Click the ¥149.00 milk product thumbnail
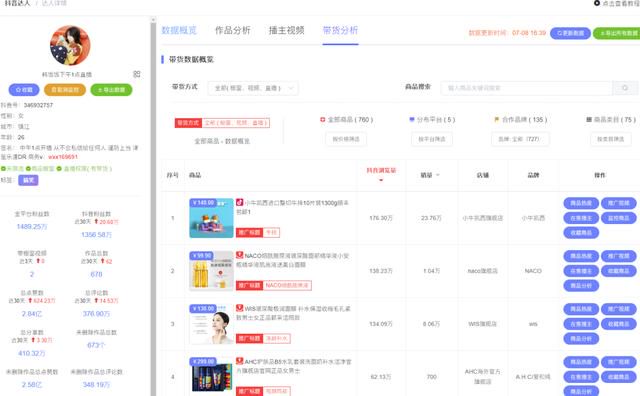 click(211, 218)
